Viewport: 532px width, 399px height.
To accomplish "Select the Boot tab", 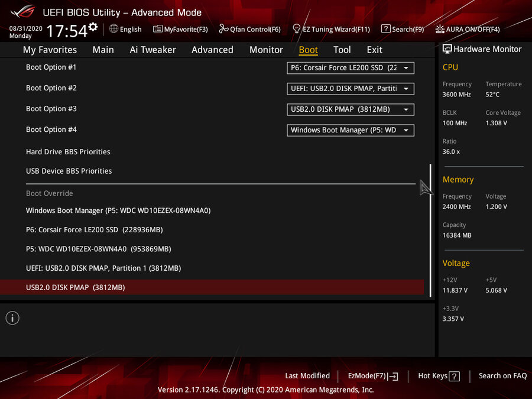I will point(308,50).
